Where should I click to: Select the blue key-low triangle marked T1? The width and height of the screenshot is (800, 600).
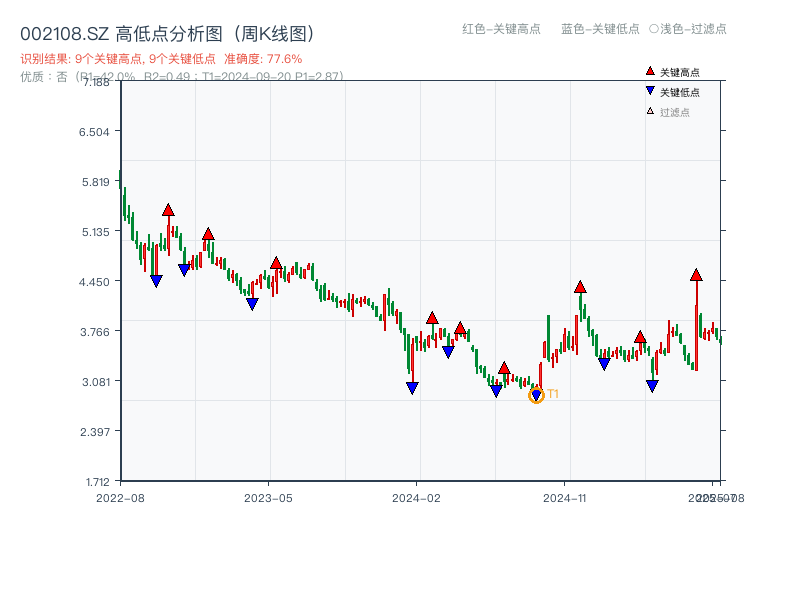click(536, 395)
